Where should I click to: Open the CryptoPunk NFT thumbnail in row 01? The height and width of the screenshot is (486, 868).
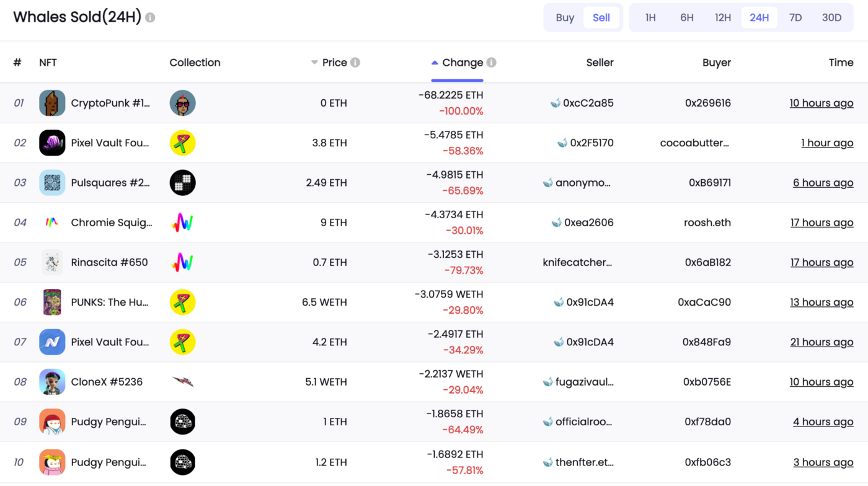pos(52,103)
